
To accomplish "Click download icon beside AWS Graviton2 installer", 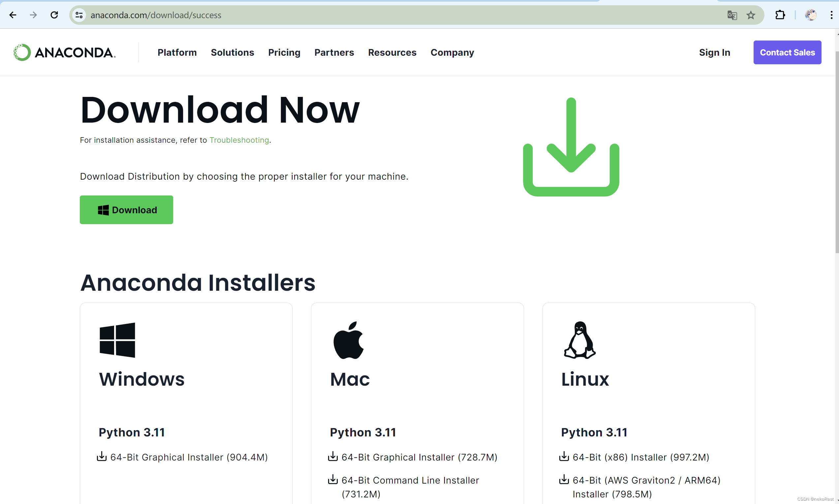I will 564,479.
